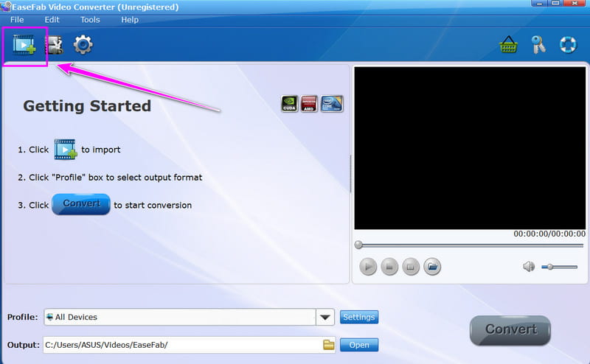Open profile Settings button
This screenshot has width=590, height=364.
[x=359, y=317]
